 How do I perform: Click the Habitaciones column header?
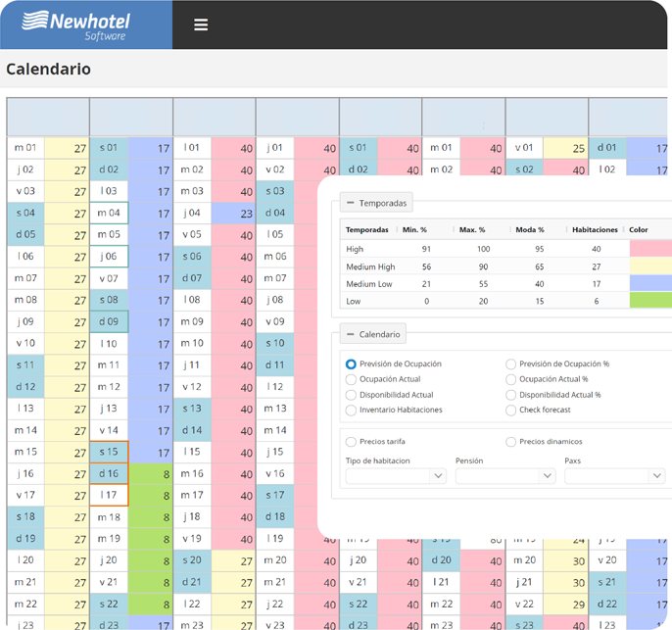point(595,229)
